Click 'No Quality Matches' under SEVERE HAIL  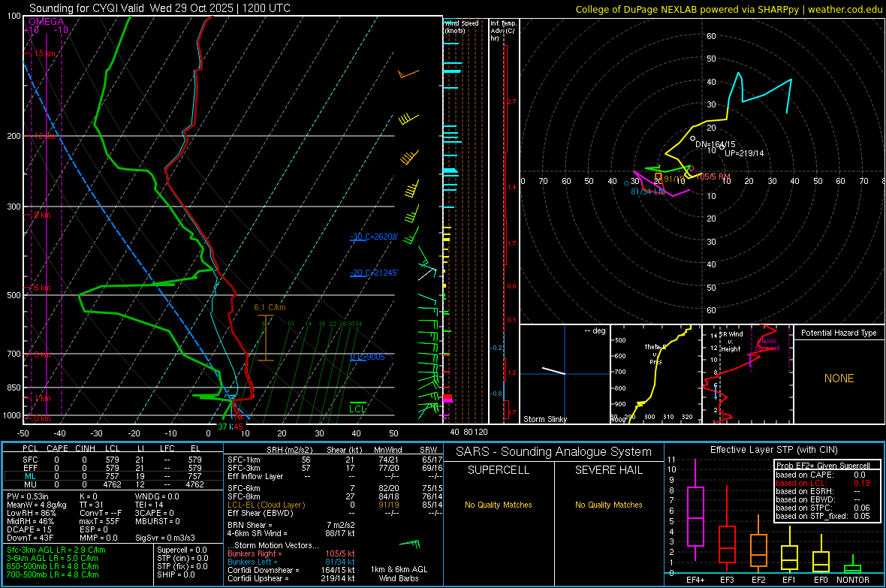click(x=608, y=505)
